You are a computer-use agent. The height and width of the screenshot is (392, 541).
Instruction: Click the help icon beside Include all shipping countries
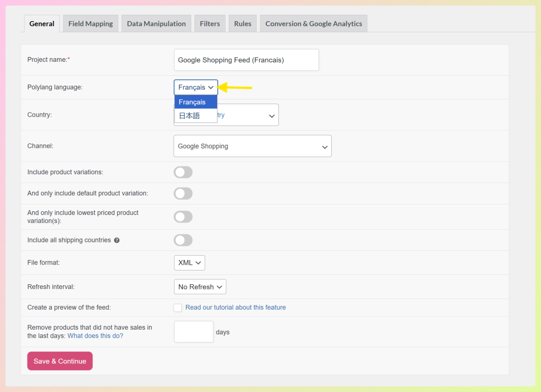117,240
